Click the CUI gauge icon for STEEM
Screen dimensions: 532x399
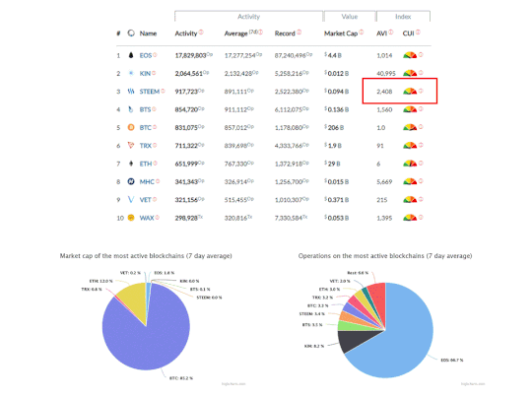(410, 91)
